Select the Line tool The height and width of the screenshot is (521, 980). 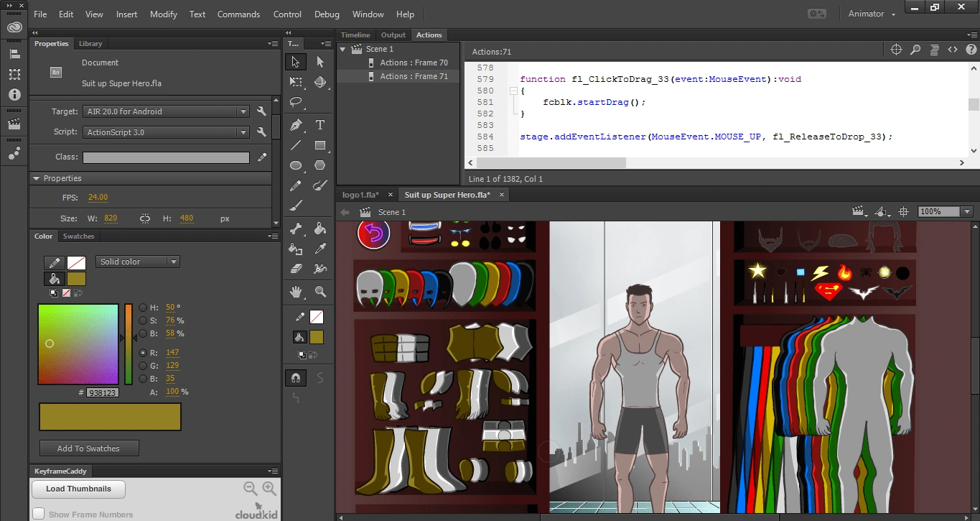(296, 145)
